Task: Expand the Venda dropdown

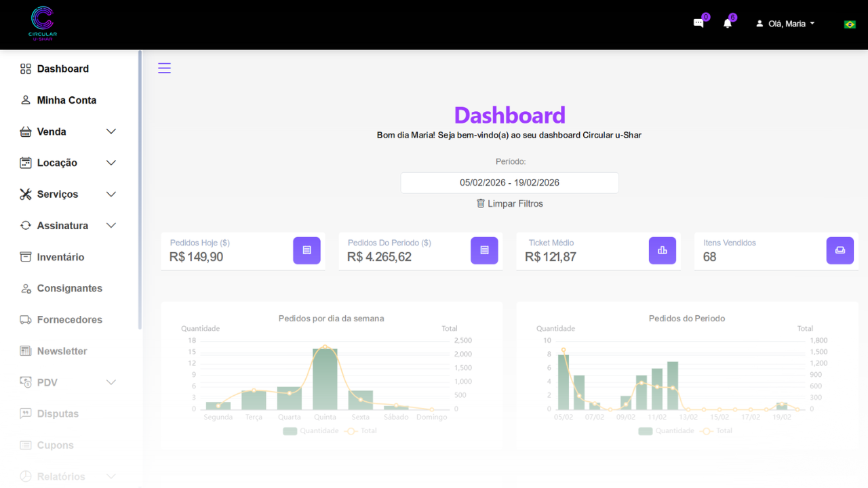Action: (x=111, y=131)
